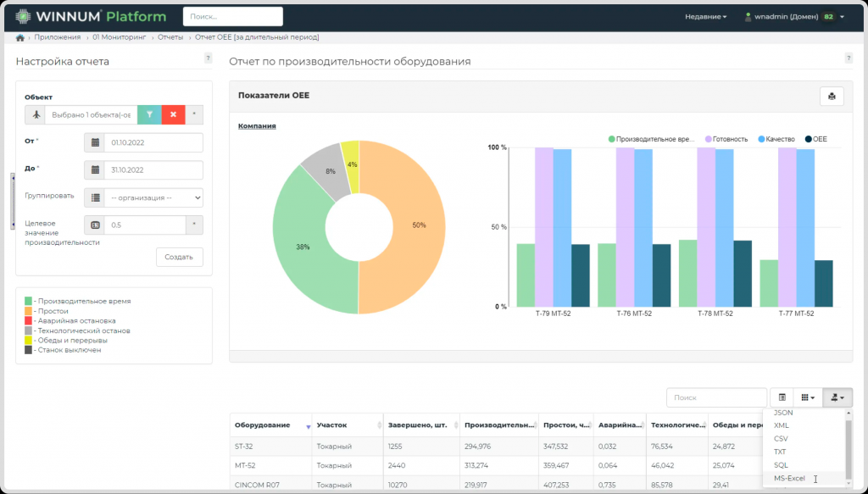The height and width of the screenshot is (494, 868).
Task: Open the columns grid dropdown icon
Action: tap(808, 397)
